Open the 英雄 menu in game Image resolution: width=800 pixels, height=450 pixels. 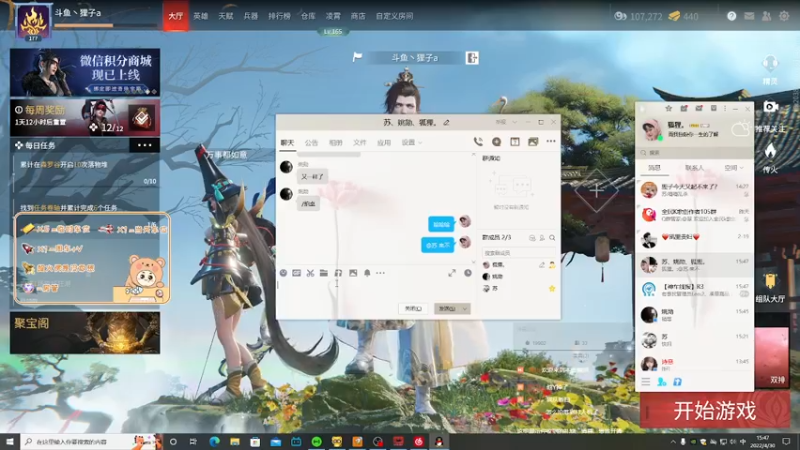click(x=201, y=16)
